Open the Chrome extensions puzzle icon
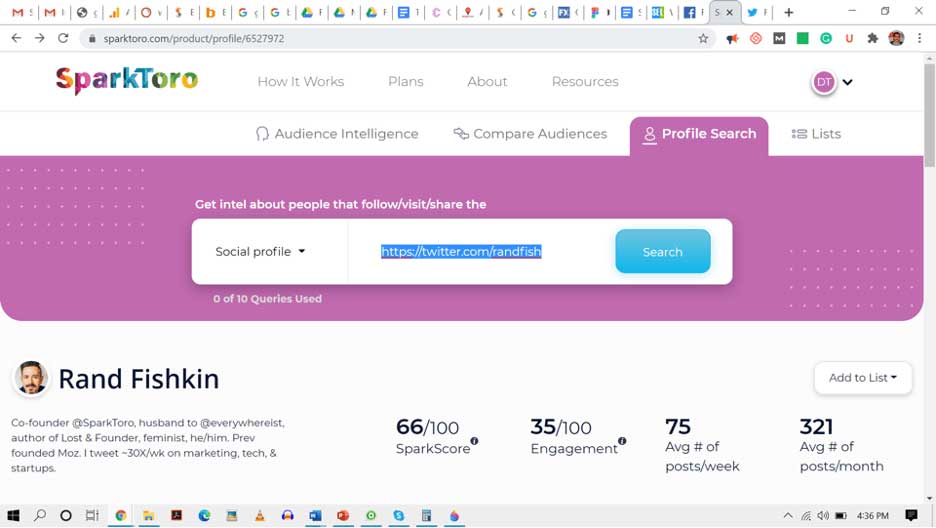Image resolution: width=936 pixels, height=528 pixels. pos(873,38)
